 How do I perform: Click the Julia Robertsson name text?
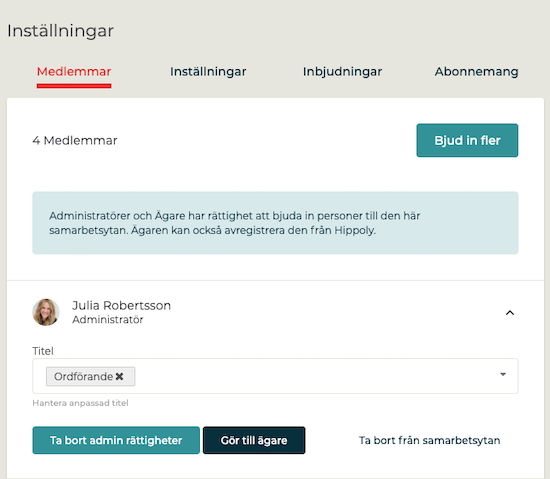click(121, 305)
